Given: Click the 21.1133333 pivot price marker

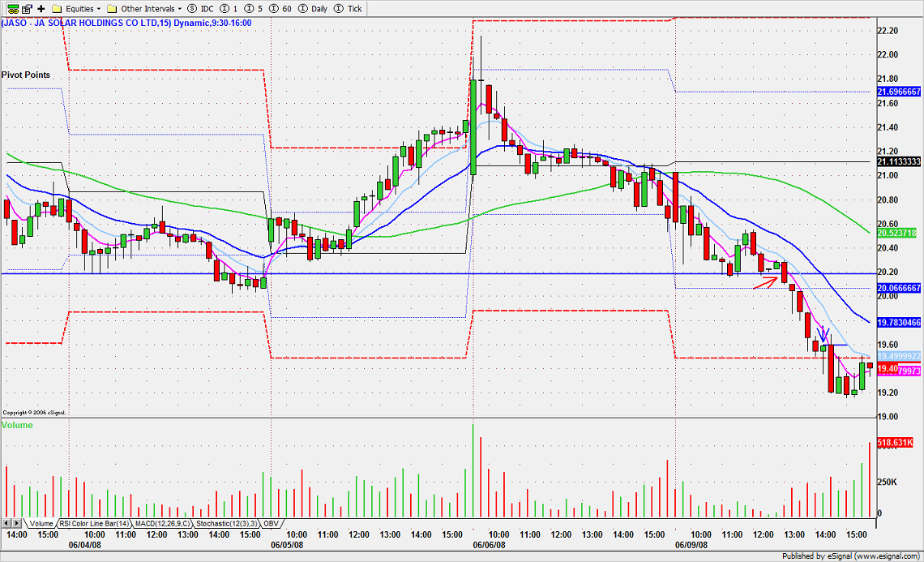Looking at the screenshot, I should click(899, 161).
